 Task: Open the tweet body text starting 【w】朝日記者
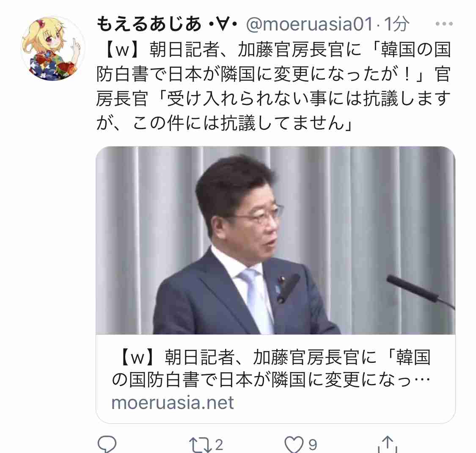point(273,86)
